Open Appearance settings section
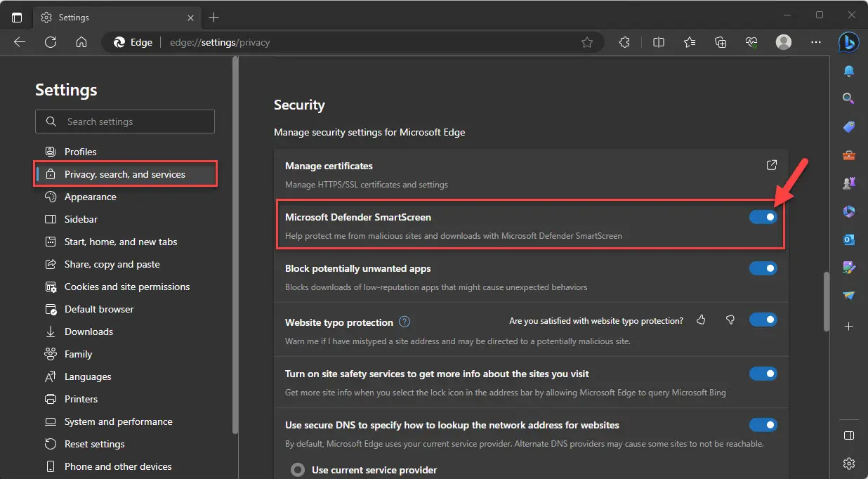The width and height of the screenshot is (868, 479). (125, 197)
